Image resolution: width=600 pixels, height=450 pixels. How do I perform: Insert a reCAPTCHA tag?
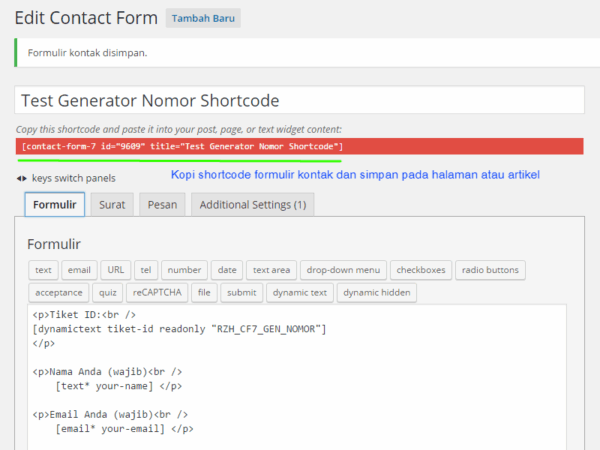(x=157, y=293)
